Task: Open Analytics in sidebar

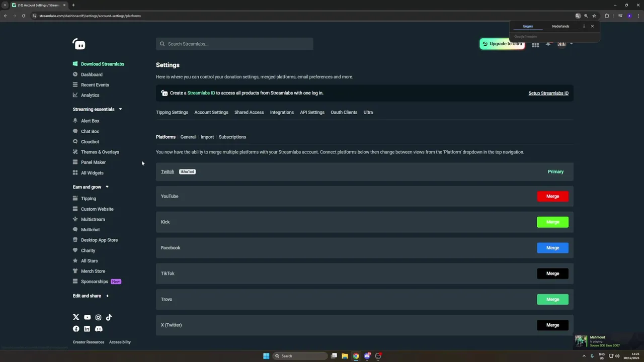Action: tap(86, 95)
